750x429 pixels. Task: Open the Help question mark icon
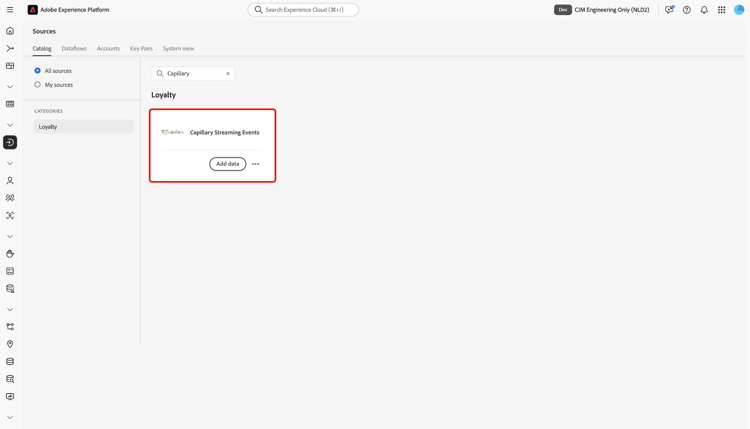tap(687, 10)
